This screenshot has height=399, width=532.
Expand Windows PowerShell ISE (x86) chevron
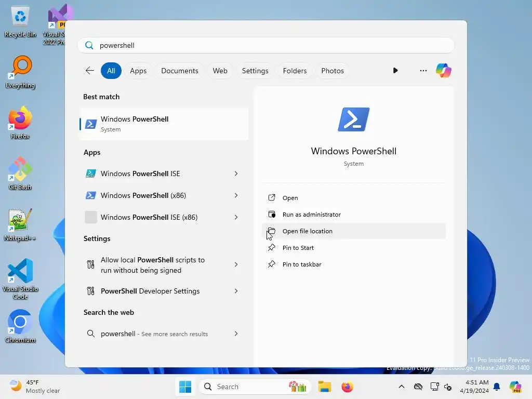236,217
